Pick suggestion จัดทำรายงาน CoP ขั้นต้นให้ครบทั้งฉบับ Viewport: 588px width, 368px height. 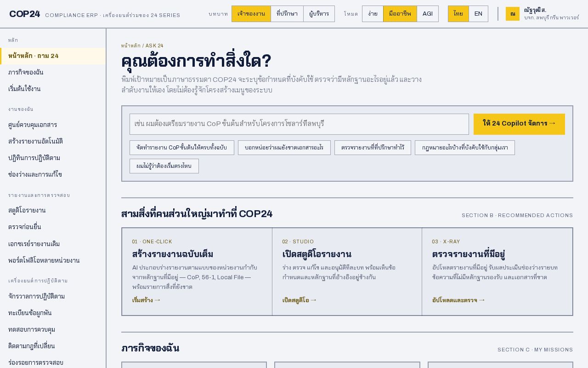pos(182,148)
